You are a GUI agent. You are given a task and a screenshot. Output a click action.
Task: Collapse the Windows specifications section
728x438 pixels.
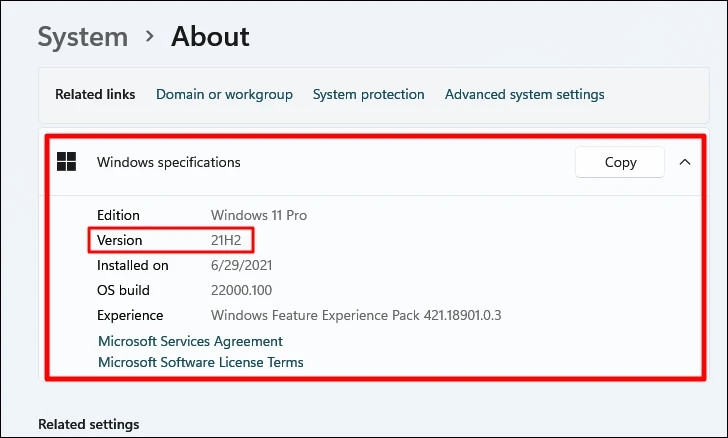click(x=685, y=162)
